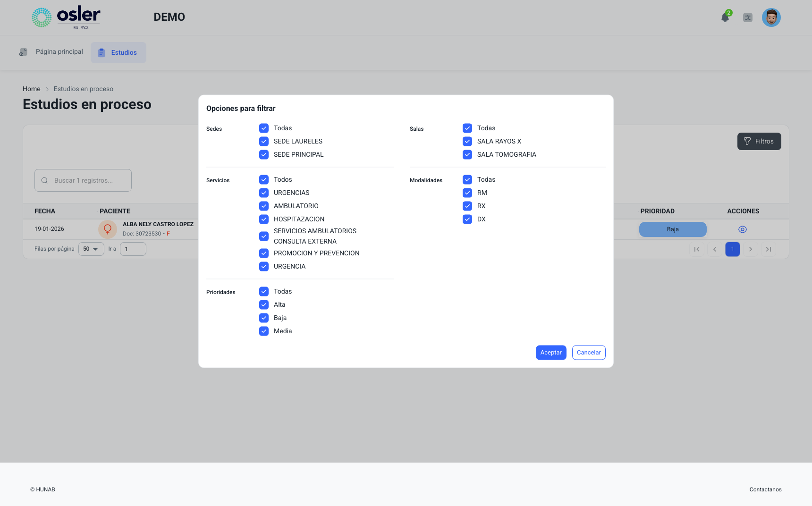
Task: Toggle SALA TOMOGRAFIA checkbox
Action: point(467,154)
